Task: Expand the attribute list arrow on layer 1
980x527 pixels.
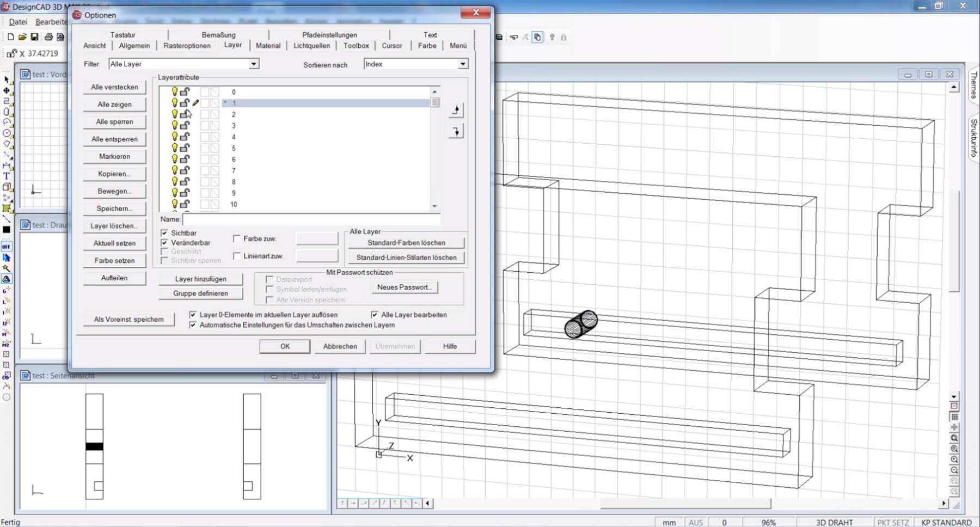Action: [435, 102]
